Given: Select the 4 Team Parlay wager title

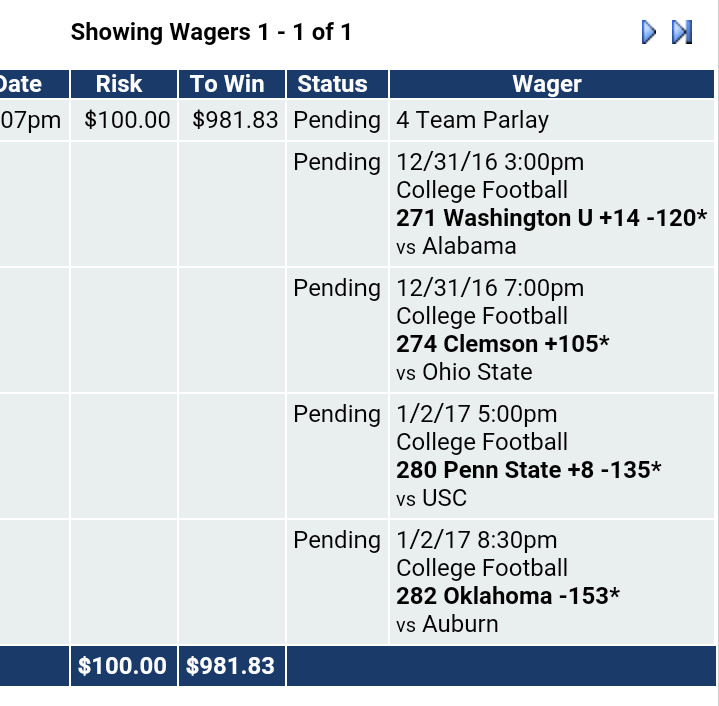Looking at the screenshot, I should pos(472,120).
